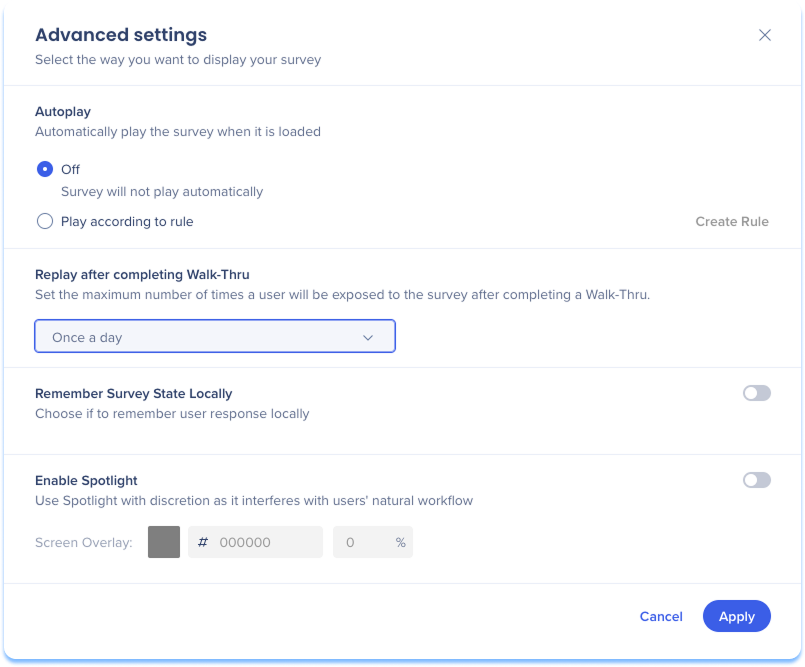The height and width of the screenshot is (667, 805).
Task: Click the Enable Spotlight heading label
Action: pyautogui.click(x=86, y=481)
